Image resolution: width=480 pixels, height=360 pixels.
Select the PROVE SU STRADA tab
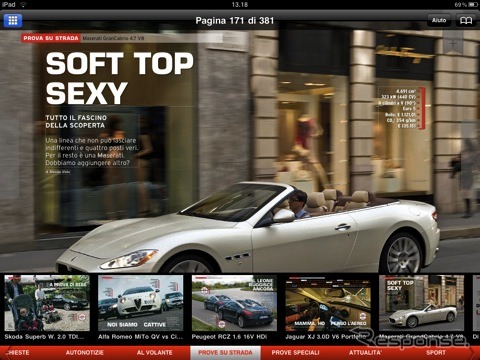point(225,353)
